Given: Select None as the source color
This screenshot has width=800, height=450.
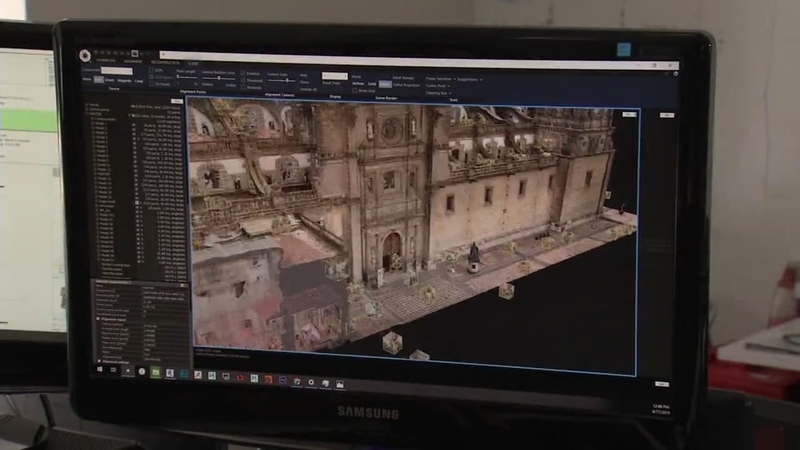Looking at the screenshot, I should pos(87,79).
